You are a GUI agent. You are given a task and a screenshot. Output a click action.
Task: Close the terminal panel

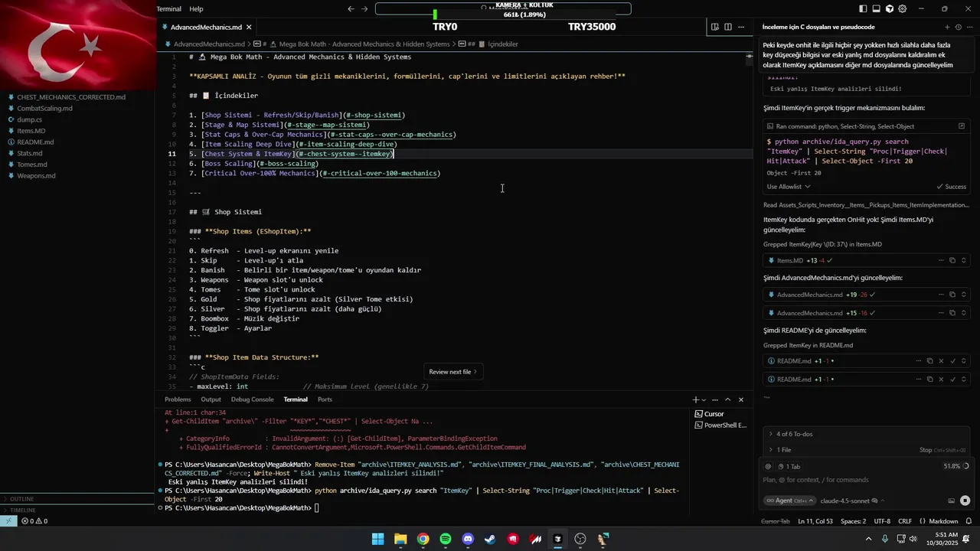[x=741, y=399]
